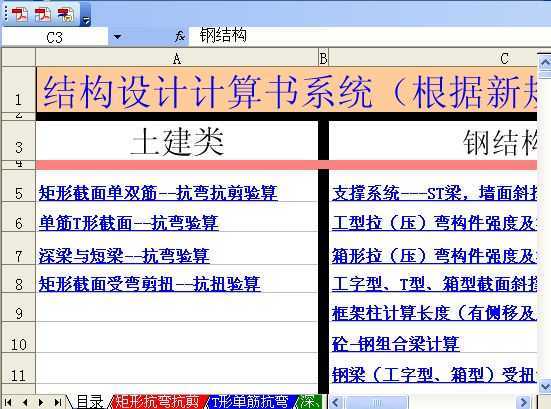Click the 钢结构 heading cell
This screenshot has width=551, height=409.
tap(433, 141)
